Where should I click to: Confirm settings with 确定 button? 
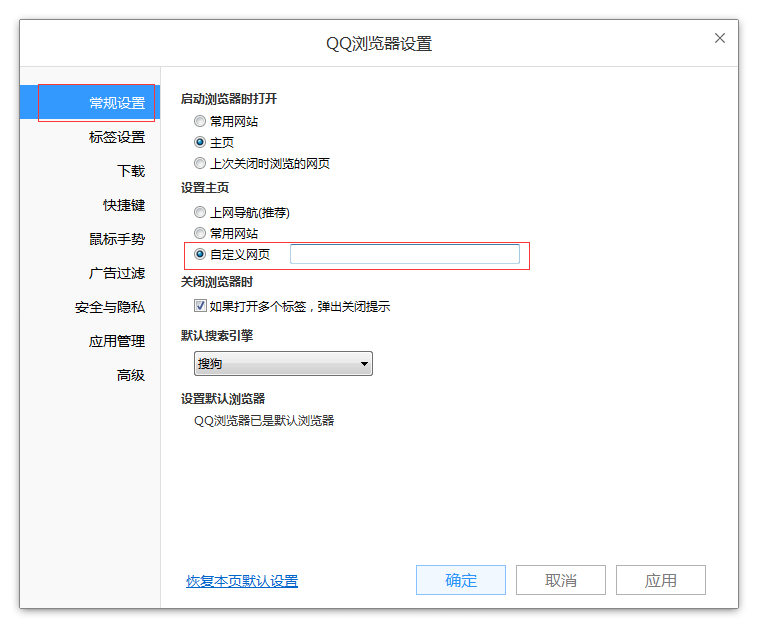[x=461, y=580]
